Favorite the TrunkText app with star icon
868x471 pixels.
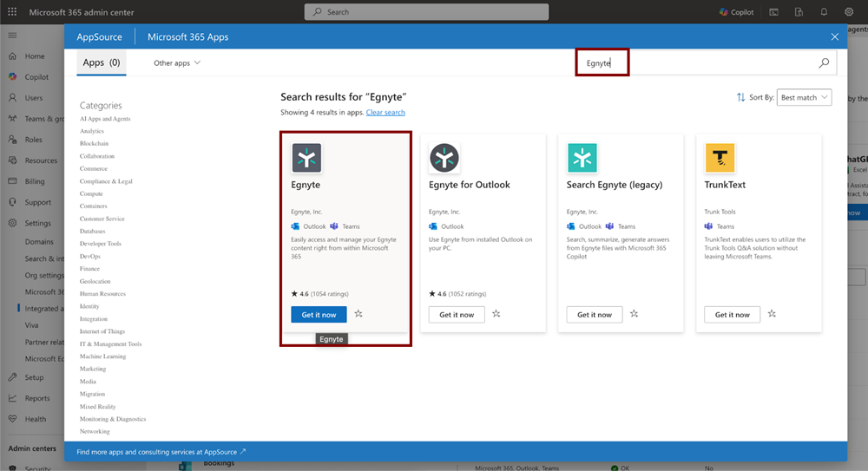(x=772, y=314)
